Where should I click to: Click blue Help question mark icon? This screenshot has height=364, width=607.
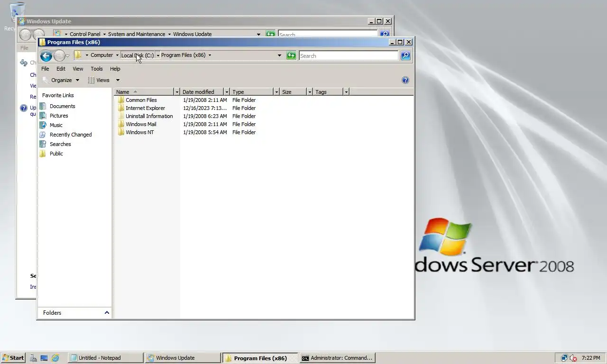coord(405,80)
